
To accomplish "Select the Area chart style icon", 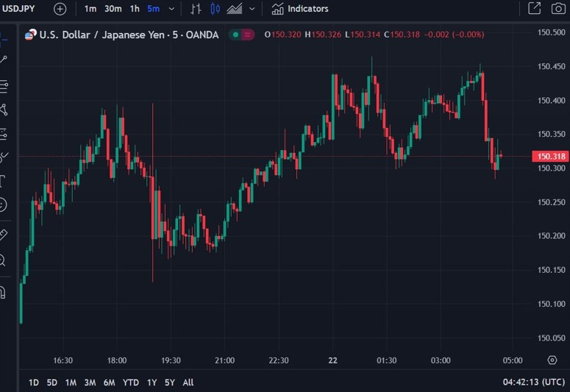I will 235,9.
